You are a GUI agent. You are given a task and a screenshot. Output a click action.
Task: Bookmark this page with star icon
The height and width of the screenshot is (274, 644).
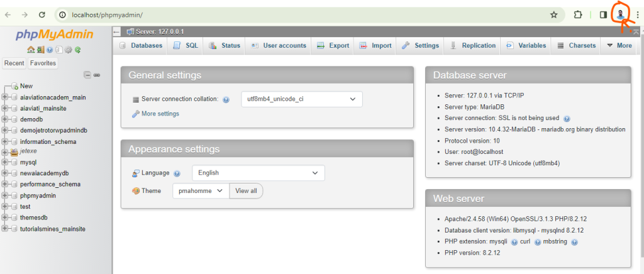(x=553, y=14)
